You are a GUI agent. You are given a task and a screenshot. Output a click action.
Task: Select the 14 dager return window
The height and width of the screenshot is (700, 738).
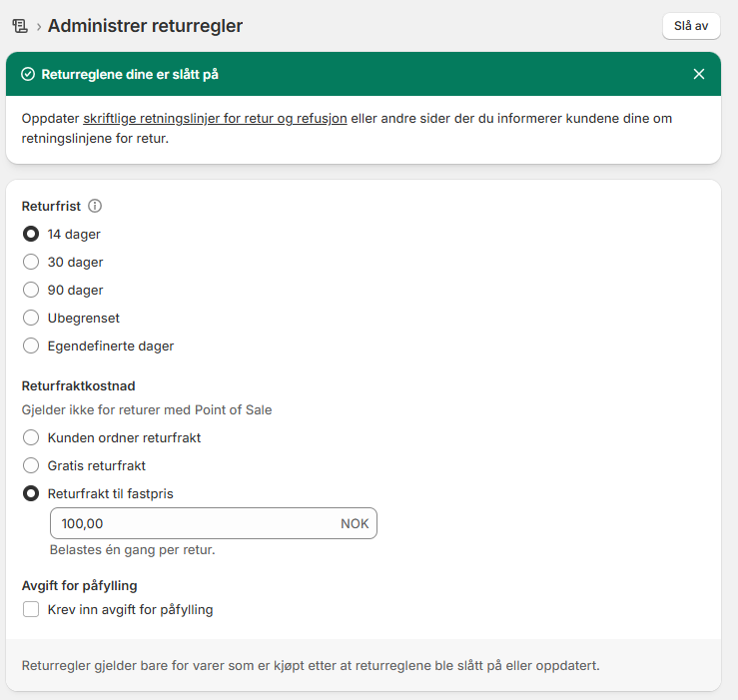coord(31,235)
